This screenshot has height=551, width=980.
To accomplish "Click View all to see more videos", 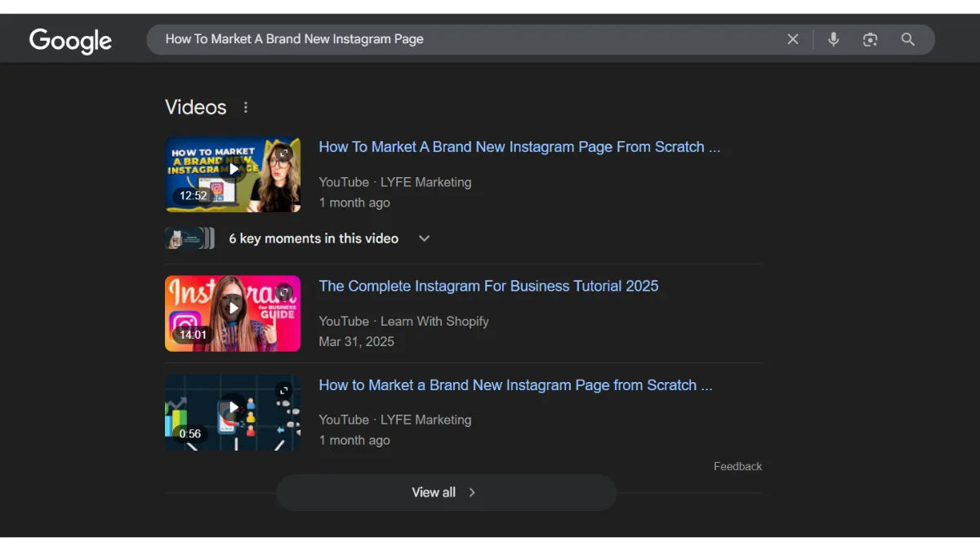I will click(434, 492).
